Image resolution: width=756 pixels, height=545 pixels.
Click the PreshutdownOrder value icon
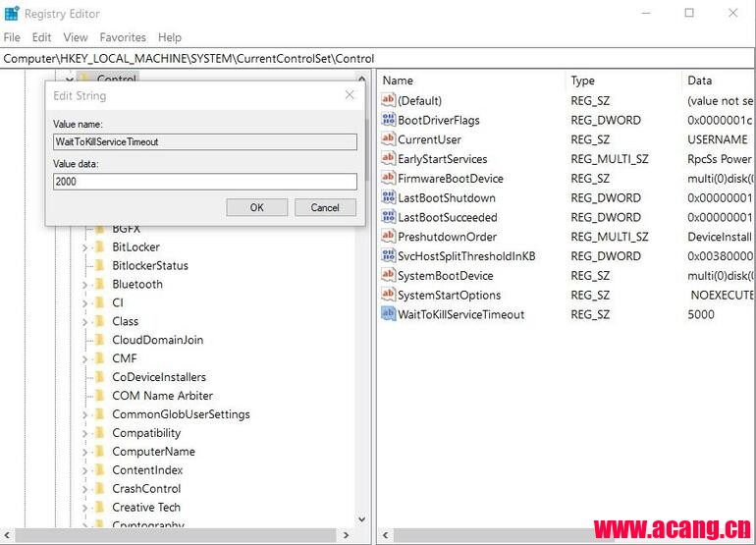tap(388, 237)
